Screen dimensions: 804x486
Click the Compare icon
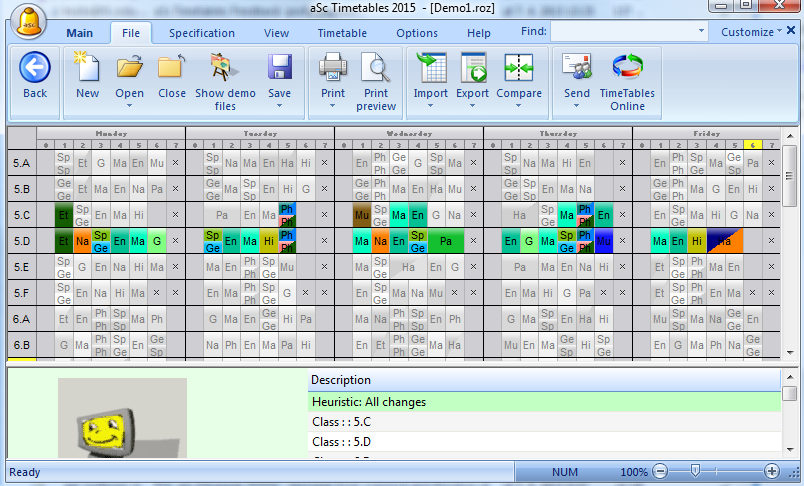click(x=519, y=68)
